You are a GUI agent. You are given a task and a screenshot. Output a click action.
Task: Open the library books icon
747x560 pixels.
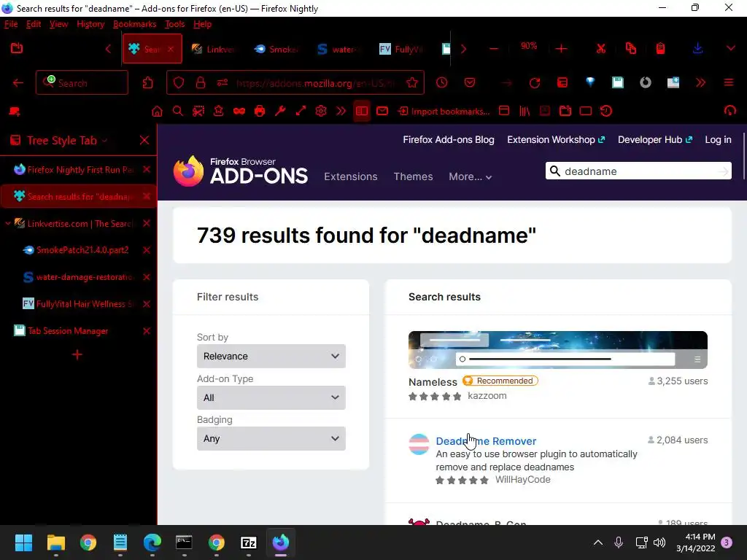(x=525, y=112)
